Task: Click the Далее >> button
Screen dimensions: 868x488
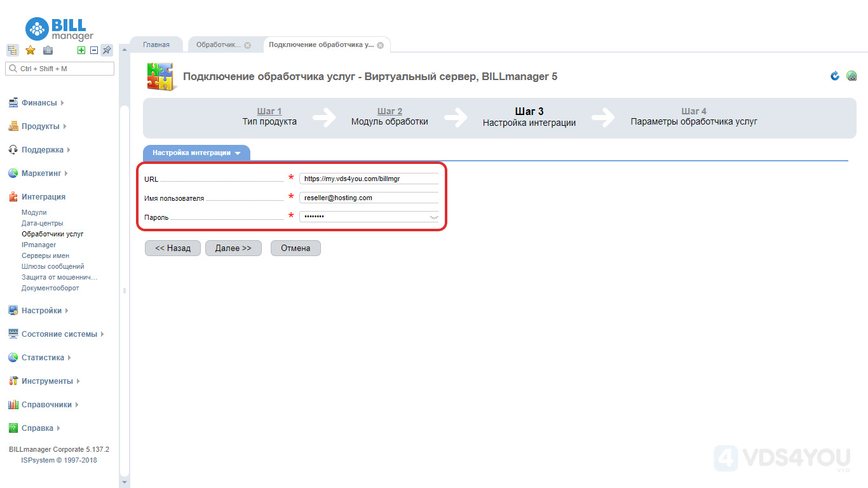Action: point(233,248)
